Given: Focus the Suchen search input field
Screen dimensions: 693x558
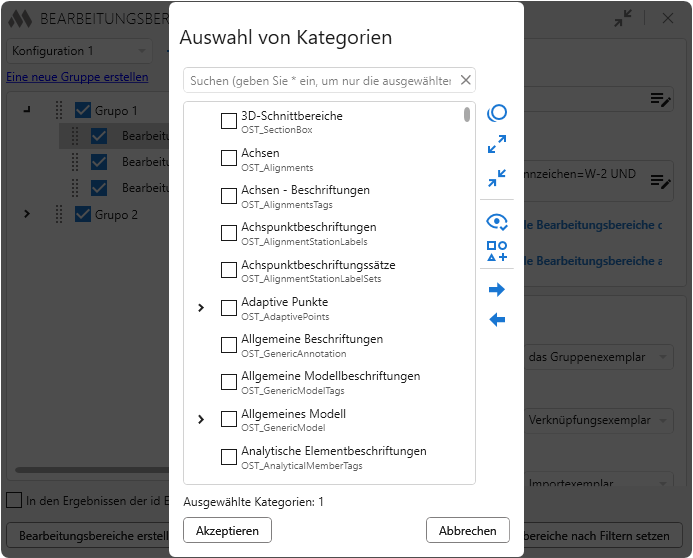Looking at the screenshot, I should [320, 80].
